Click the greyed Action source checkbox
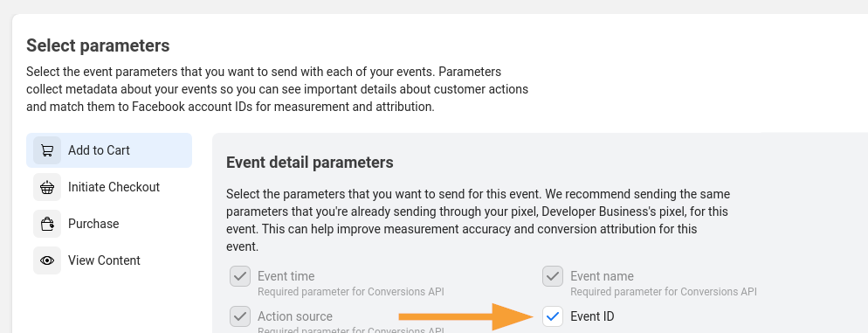This screenshot has height=333, width=868. [240, 316]
